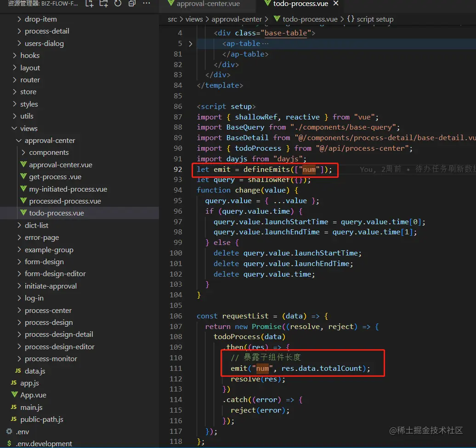The image size is (476, 448).
Task: Click the New File icon in explorer header
Action: (x=89, y=4)
